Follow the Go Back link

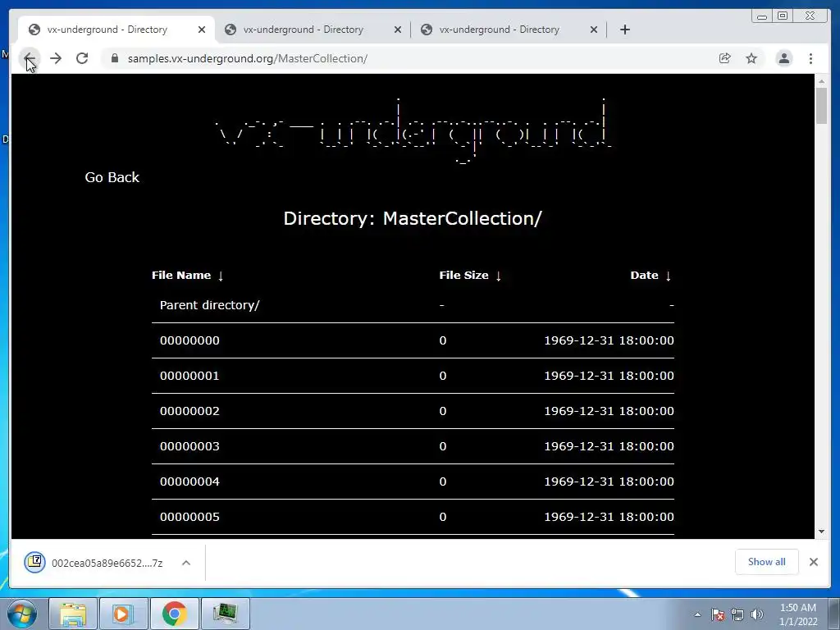[112, 177]
